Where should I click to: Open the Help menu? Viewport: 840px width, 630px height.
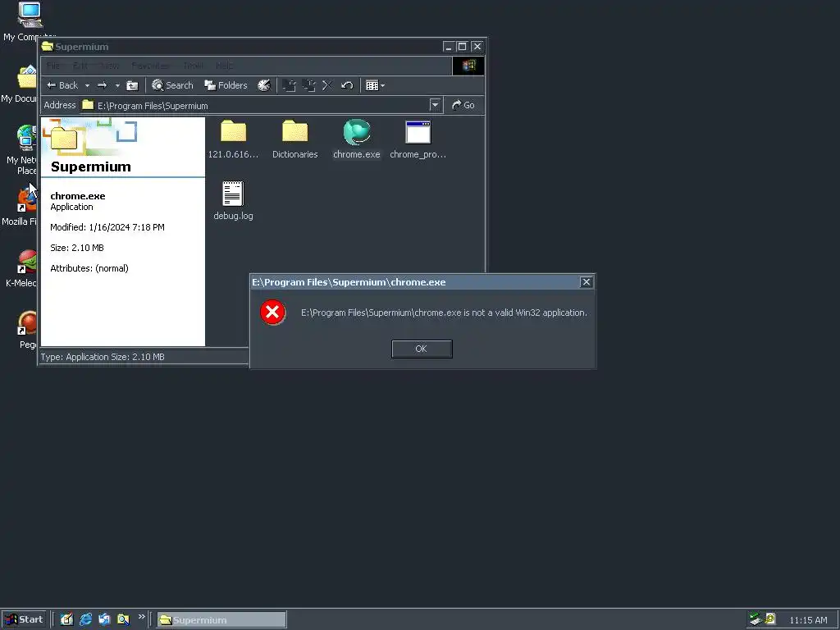[224, 66]
